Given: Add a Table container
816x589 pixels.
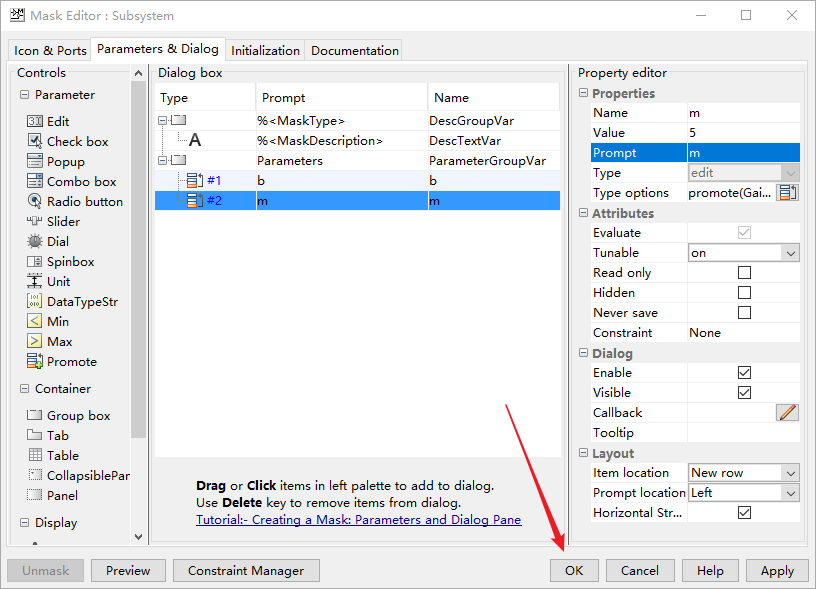Looking at the screenshot, I should coord(53,455).
